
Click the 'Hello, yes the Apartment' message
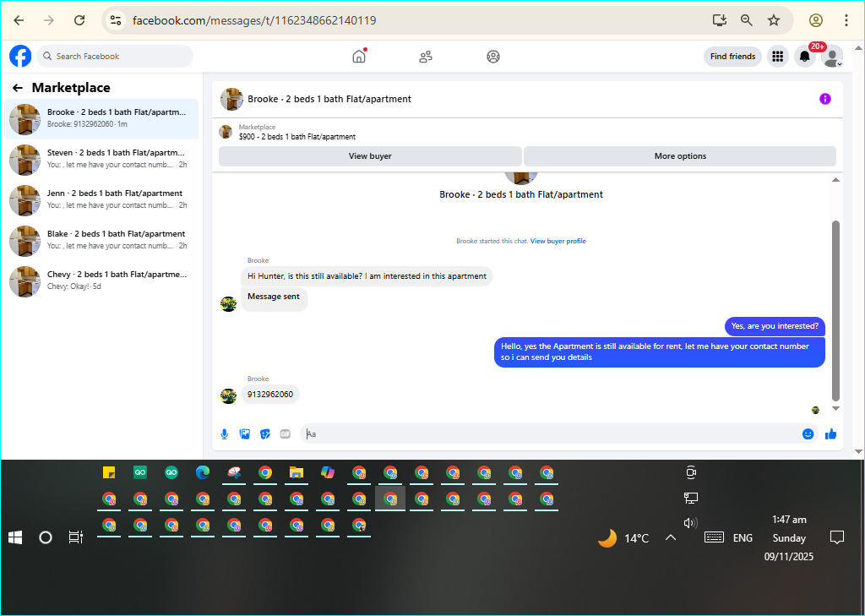[659, 352]
